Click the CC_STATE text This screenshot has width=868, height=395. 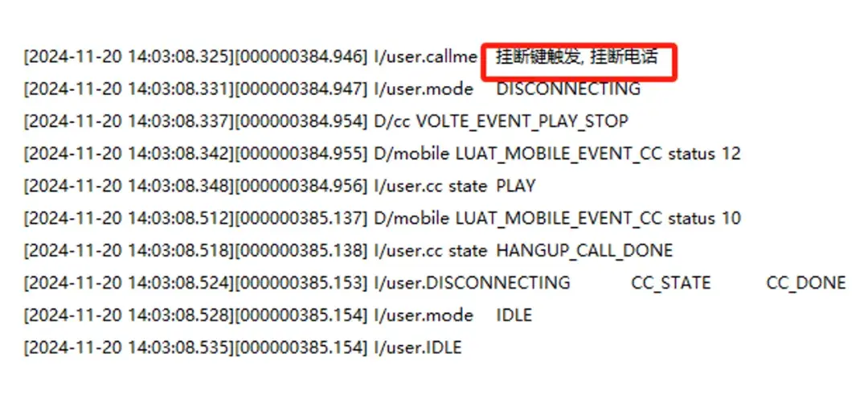(x=671, y=283)
